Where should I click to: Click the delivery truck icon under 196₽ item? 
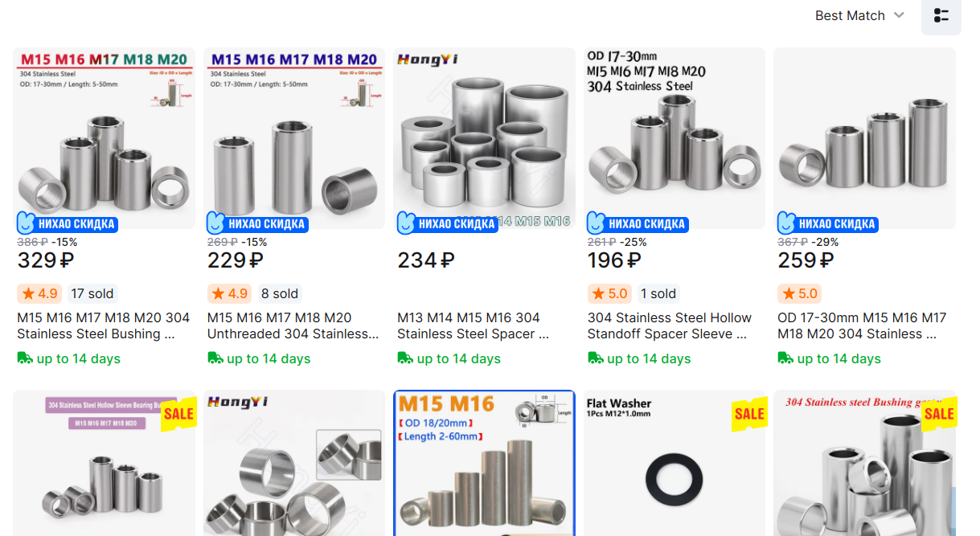[595, 358]
